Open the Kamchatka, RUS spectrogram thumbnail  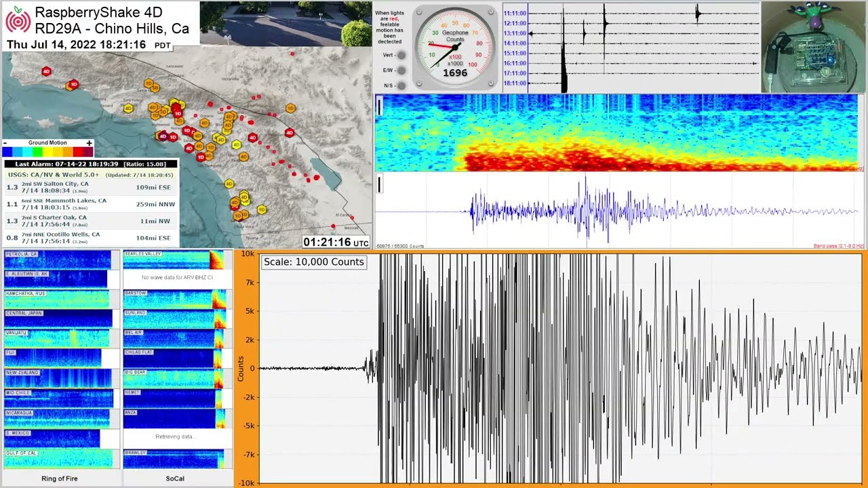pyautogui.click(x=58, y=299)
